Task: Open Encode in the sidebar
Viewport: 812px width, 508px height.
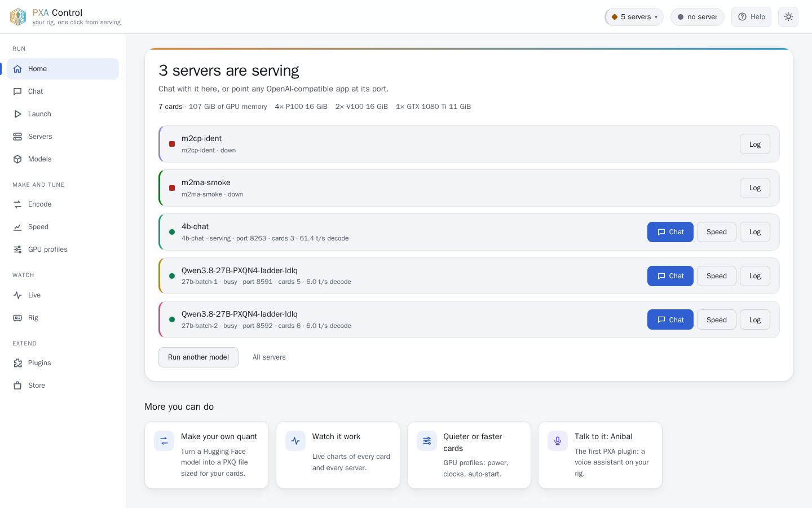Action: pos(63,204)
